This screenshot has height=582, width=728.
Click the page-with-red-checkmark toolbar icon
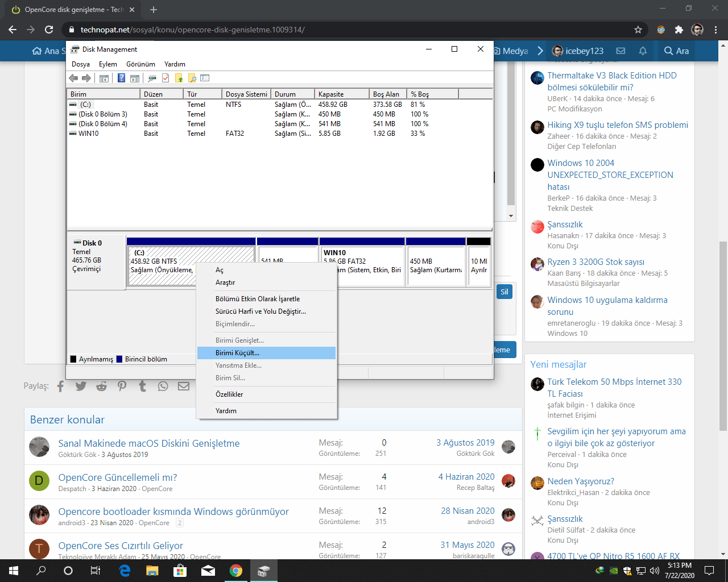[x=166, y=78]
